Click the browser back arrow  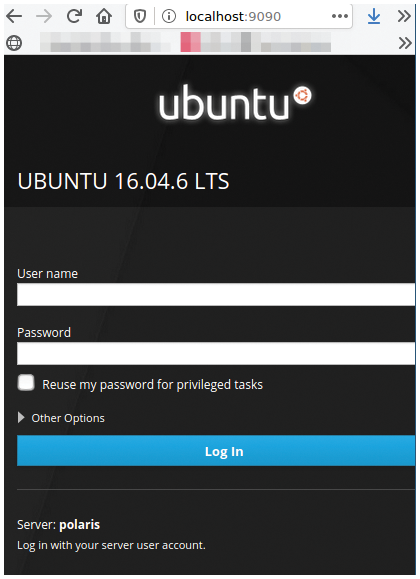coord(14,16)
